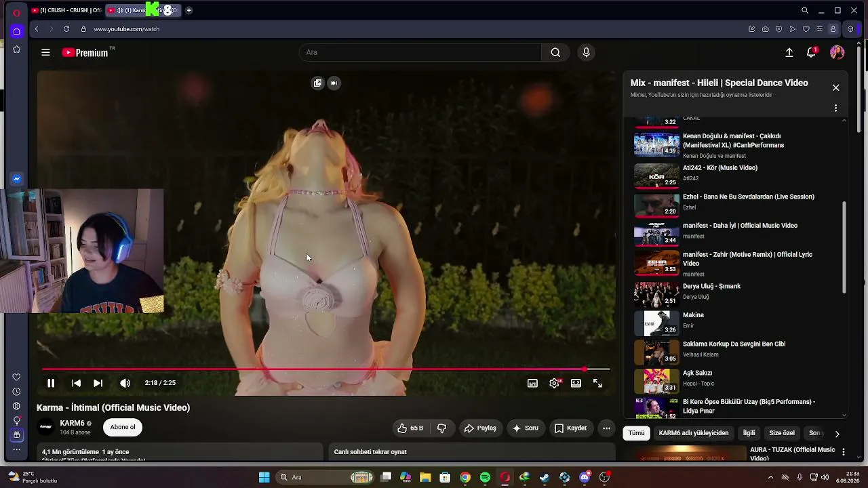
Task: Open Opera easy setup menu
Action: 819,29
